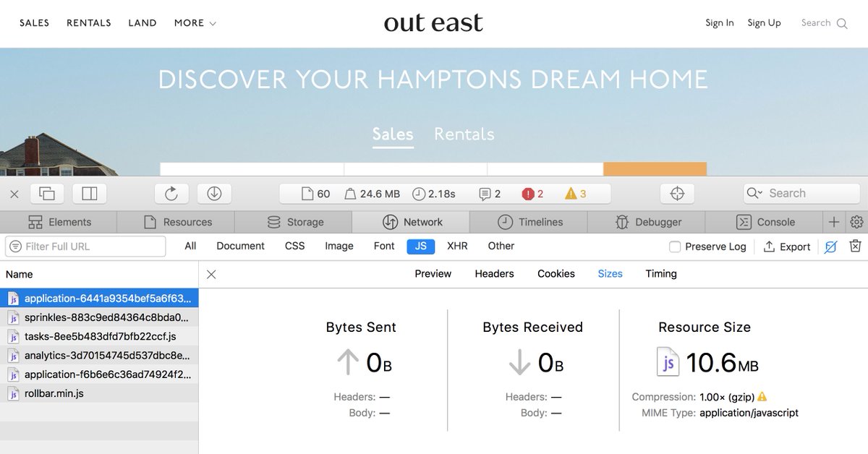
Task: Select tasks-8ee5b483dfd7bfb22ccf.js request row
Action: (x=99, y=336)
